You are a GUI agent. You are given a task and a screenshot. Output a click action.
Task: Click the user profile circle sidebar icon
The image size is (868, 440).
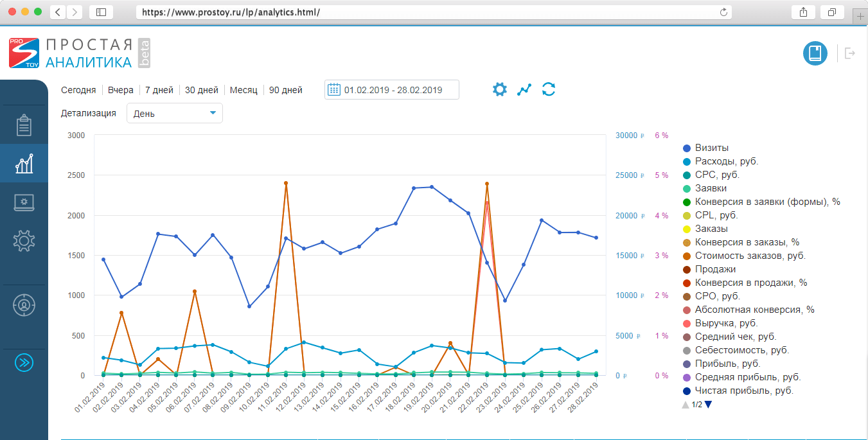click(x=24, y=304)
